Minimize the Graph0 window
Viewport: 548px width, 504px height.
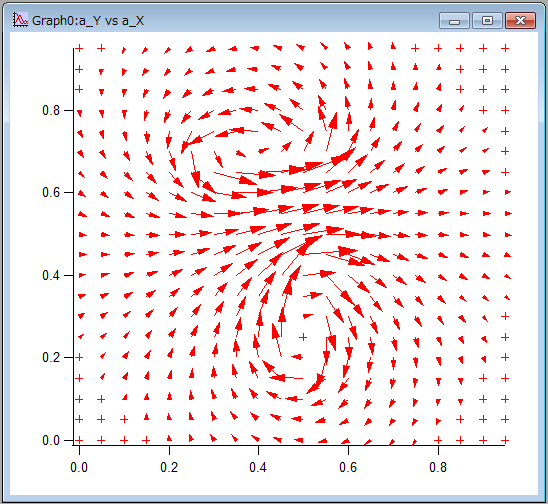[454, 21]
